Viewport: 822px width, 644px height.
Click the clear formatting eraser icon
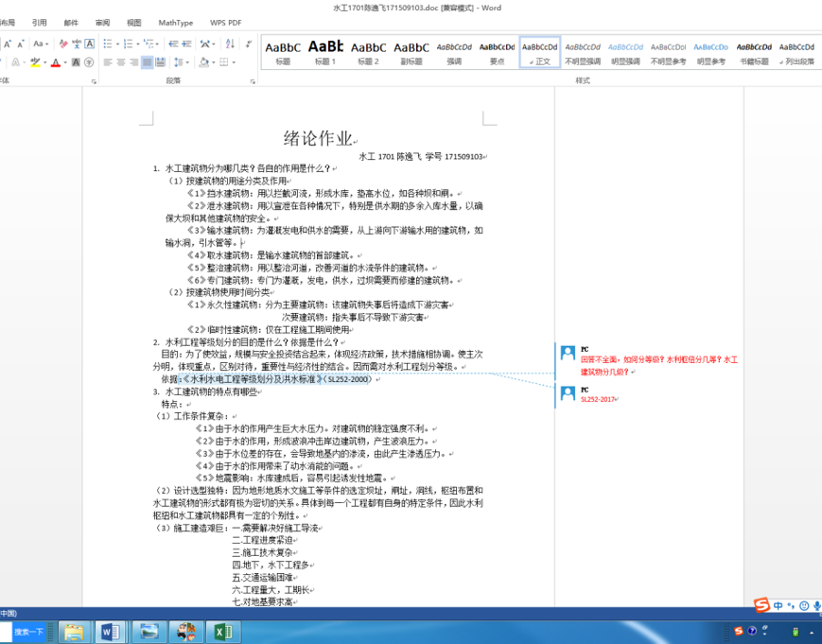click(x=62, y=44)
